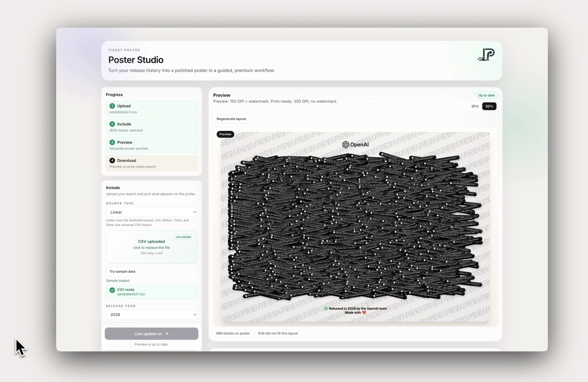Screen dimensions: 588x382
Task: Click the green CSV ready checkmark icon
Action: tap(112, 290)
